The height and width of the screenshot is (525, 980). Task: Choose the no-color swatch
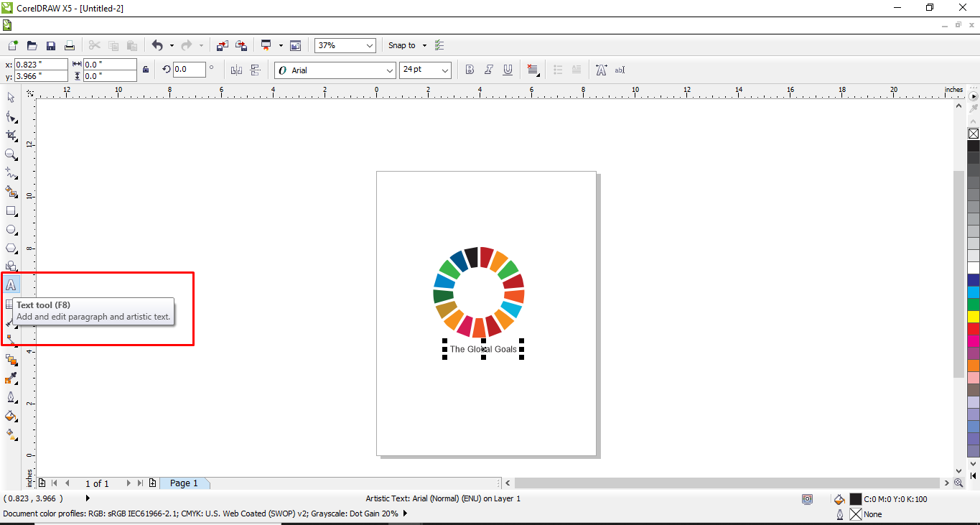pos(974,134)
